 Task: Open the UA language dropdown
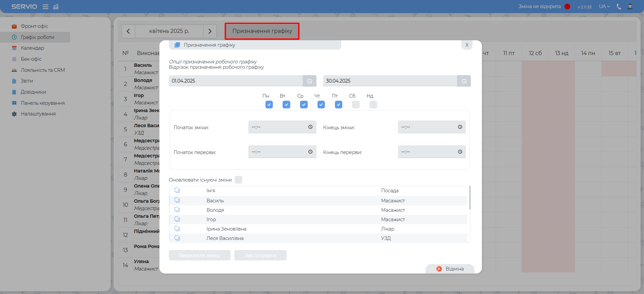point(604,7)
